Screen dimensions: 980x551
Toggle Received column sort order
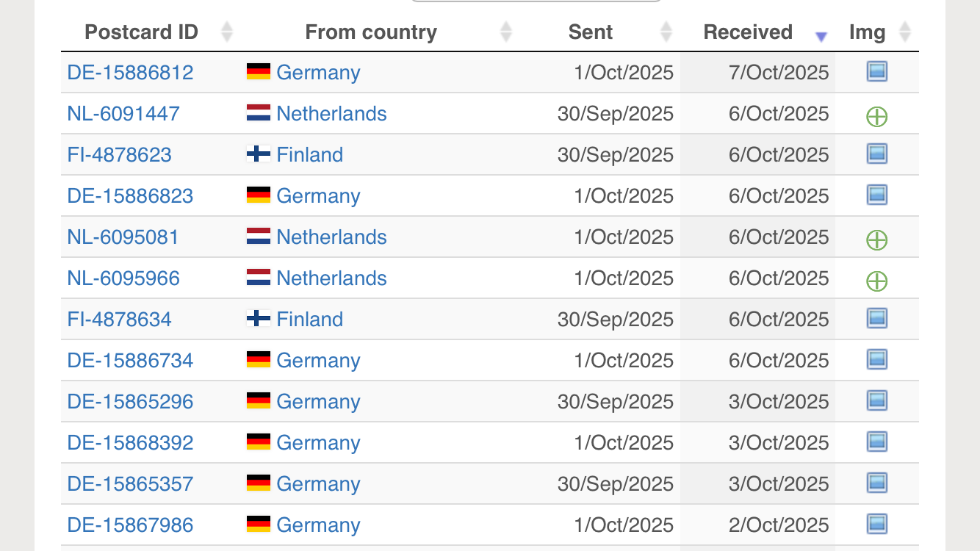[748, 32]
